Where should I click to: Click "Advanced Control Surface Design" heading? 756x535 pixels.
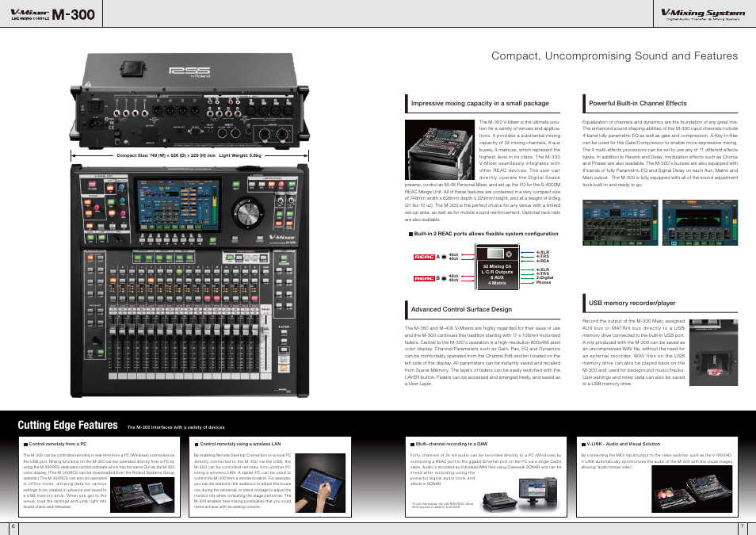461,309
